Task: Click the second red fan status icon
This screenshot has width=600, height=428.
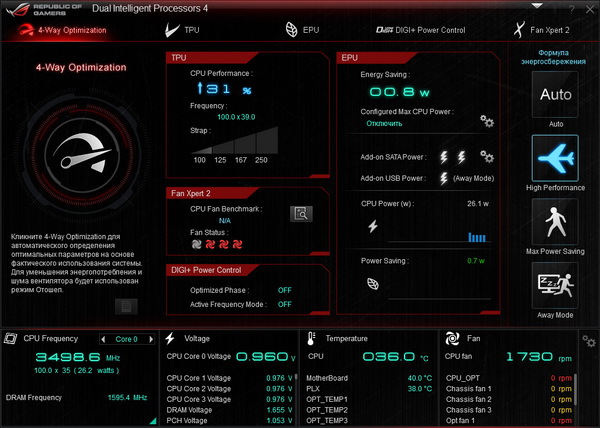Action: point(210,244)
